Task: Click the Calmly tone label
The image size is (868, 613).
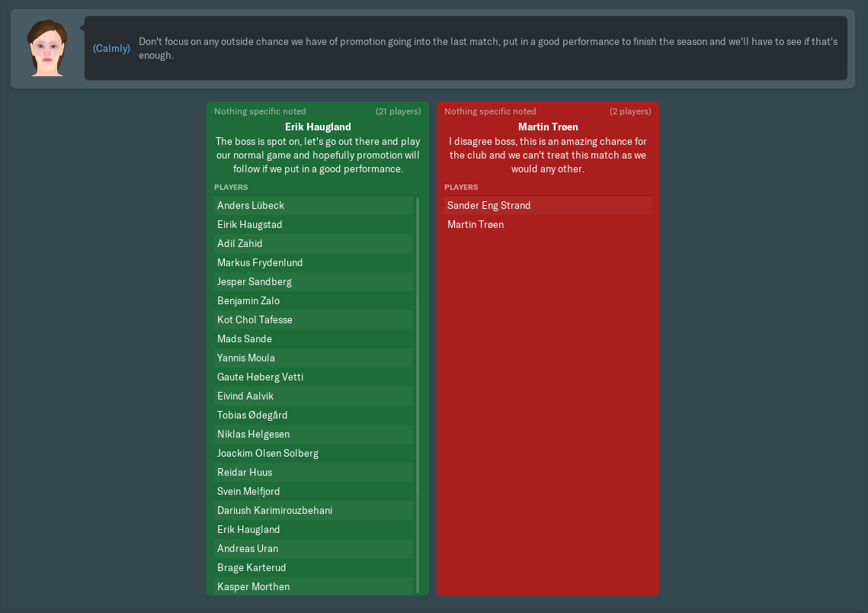Action: click(x=111, y=48)
